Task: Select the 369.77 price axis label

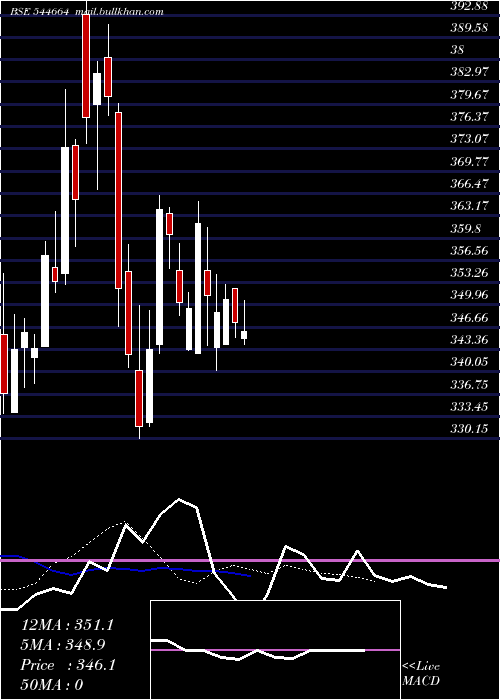Action: tap(470, 162)
